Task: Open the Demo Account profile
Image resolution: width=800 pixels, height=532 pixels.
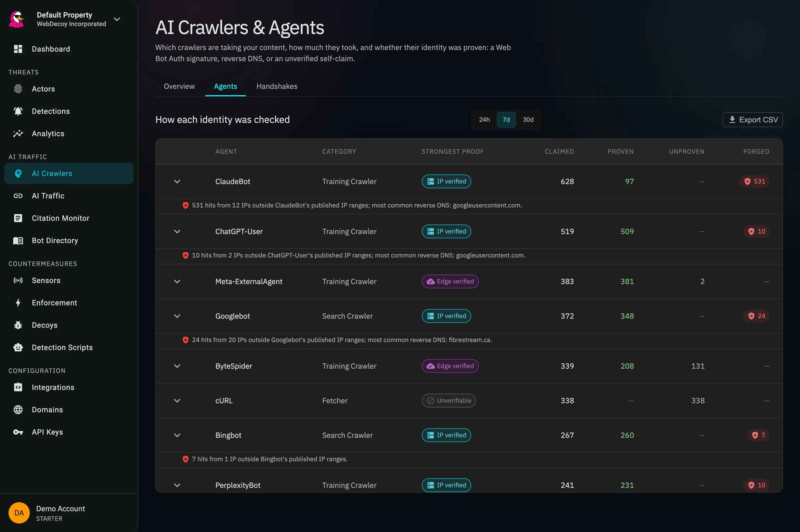Action: tap(69, 513)
